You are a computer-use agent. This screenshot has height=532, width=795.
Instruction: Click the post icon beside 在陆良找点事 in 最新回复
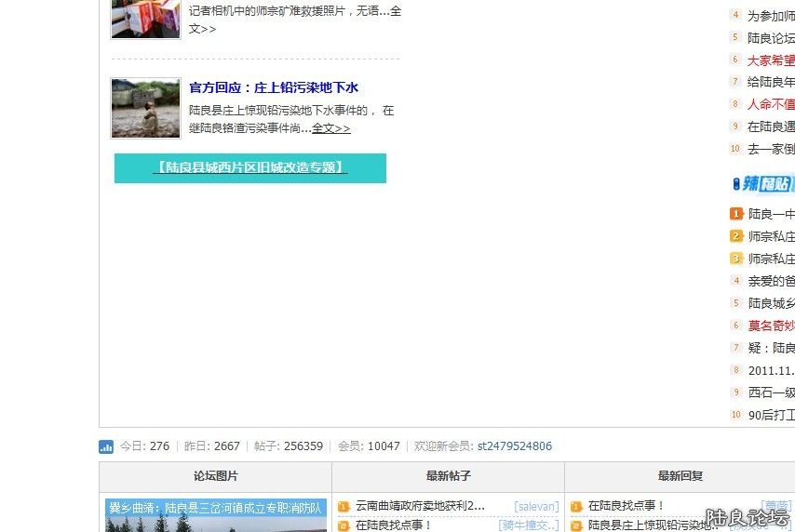click(576, 507)
